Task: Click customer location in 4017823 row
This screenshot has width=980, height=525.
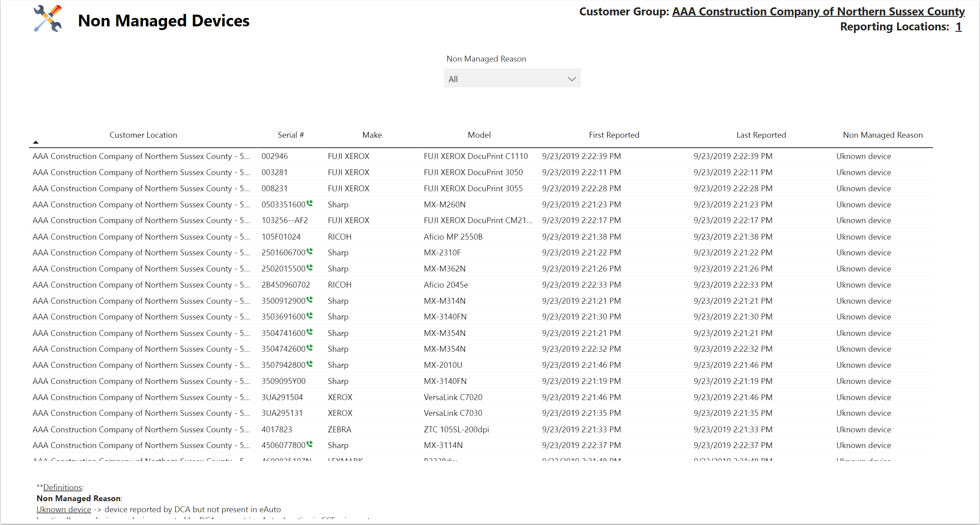Action: 141,429
